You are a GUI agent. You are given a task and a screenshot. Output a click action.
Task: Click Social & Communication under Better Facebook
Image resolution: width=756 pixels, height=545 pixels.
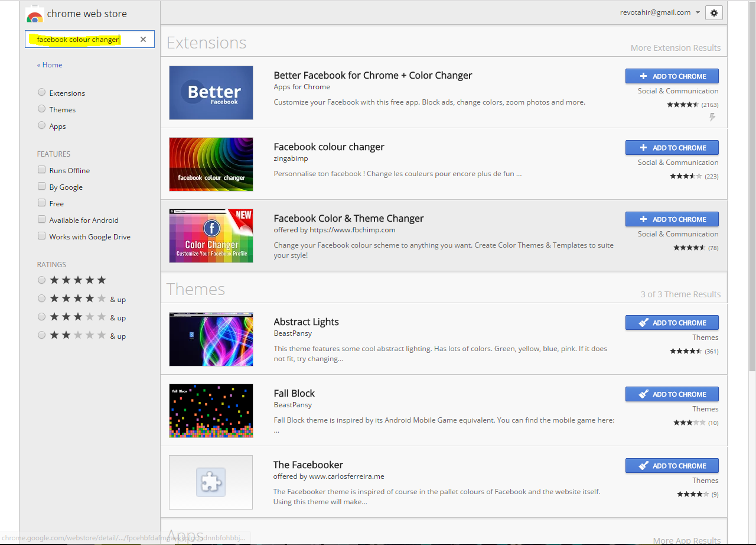[x=678, y=91]
